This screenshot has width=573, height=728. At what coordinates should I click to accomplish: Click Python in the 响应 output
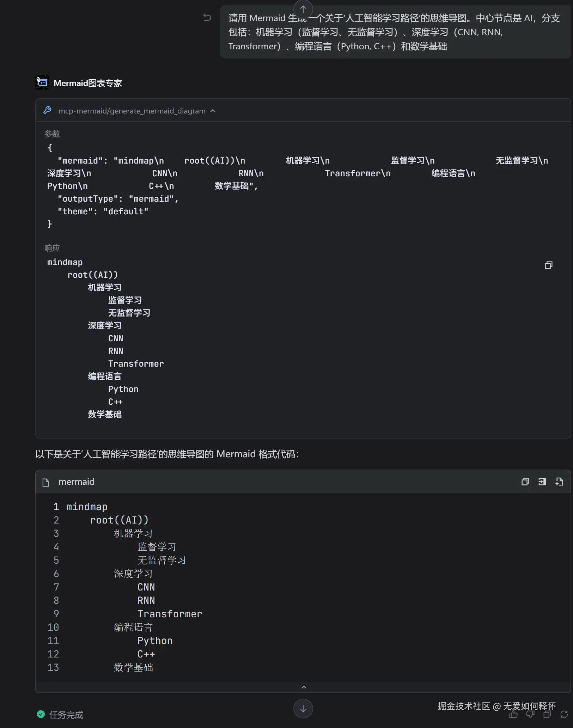pyautogui.click(x=123, y=389)
